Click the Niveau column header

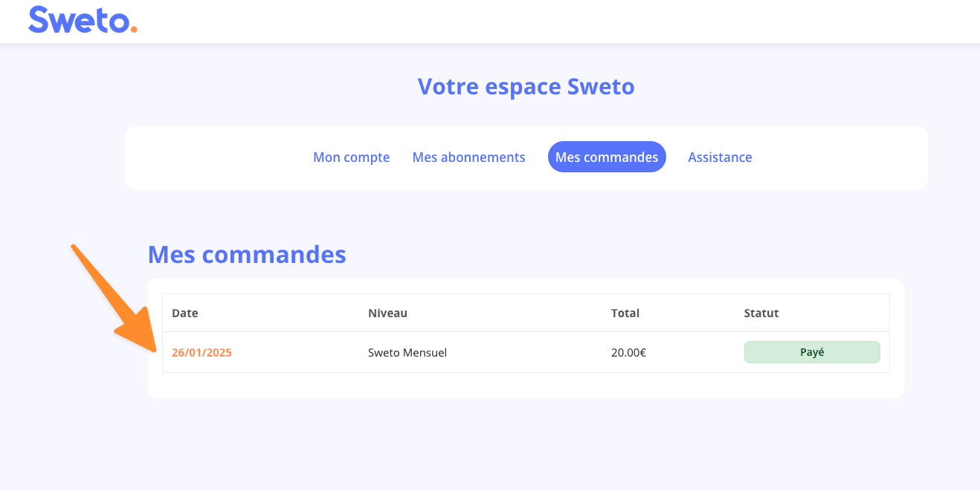pyautogui.click(x=387, y=313)
